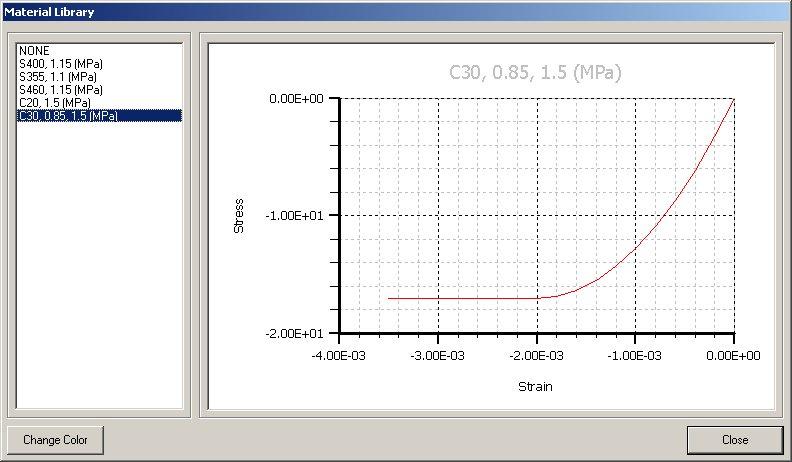Click the gray chart title text
Viewport: 792px width, 462px height.
click(535, 72)
